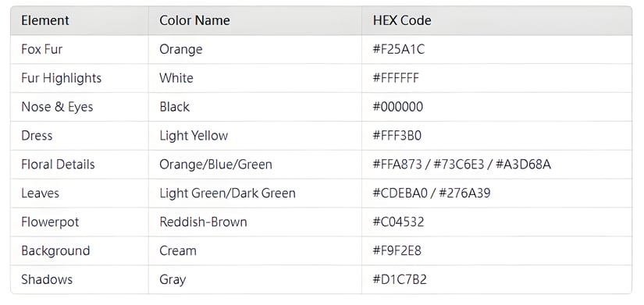Click the Dress row label
Viewport: 644px width, 305px height.
pos(37,136)
